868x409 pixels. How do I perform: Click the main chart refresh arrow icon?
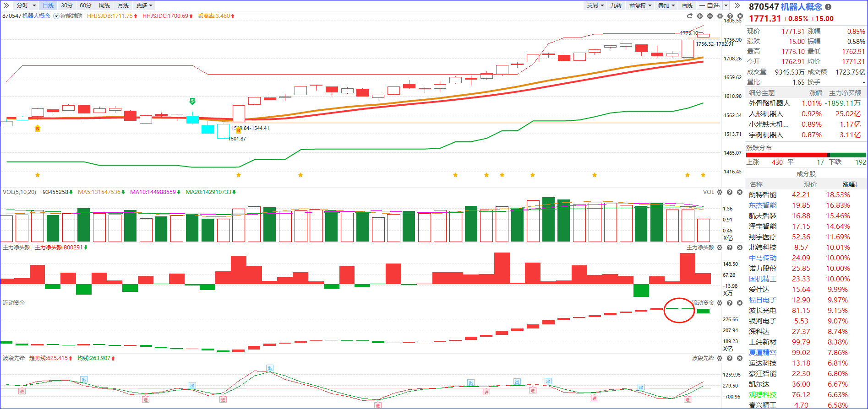pos(690,16)
